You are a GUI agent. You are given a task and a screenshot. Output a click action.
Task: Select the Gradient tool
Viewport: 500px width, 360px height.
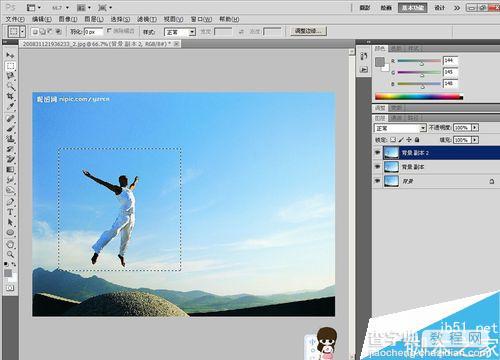(10, 170)
